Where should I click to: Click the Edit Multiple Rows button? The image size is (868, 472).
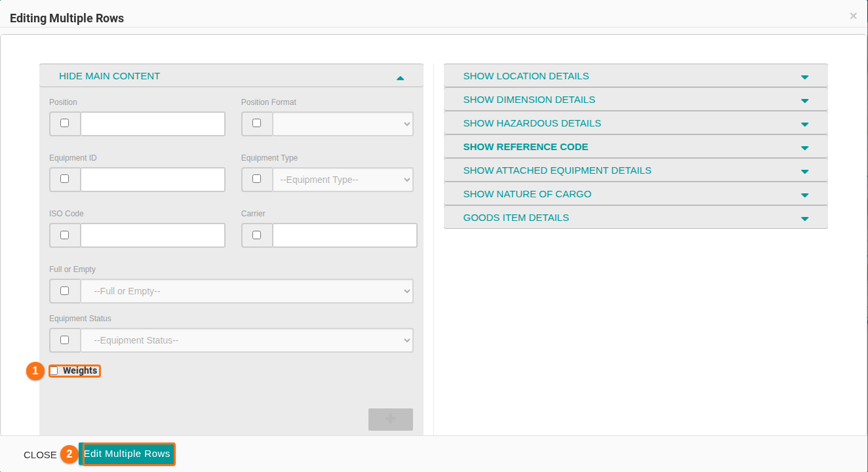pyautogui.click(x=127, y=454)
